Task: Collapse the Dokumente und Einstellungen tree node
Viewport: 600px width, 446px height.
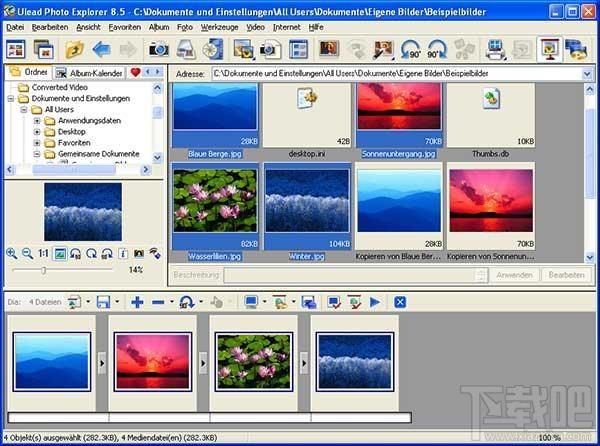Action: [11, 99]
